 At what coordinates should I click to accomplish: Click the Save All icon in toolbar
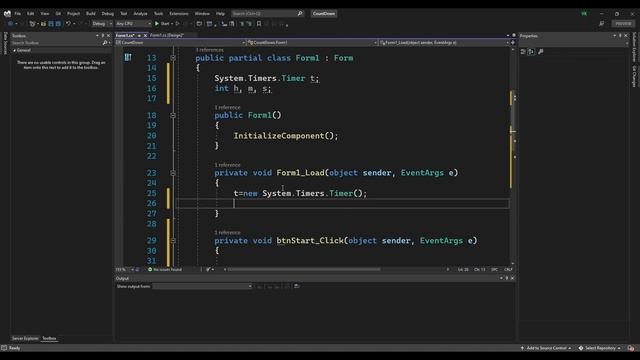58,24
